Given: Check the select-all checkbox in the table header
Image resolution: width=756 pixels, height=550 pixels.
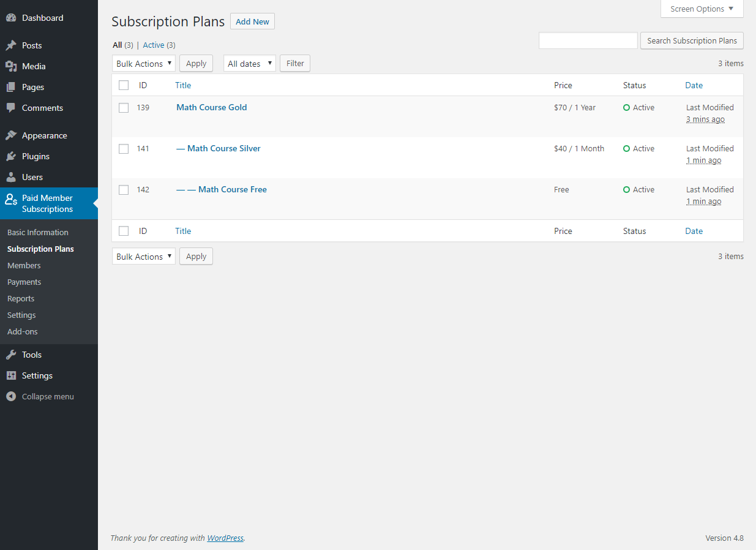Looking at the screenshot, I should pos(124,85).
